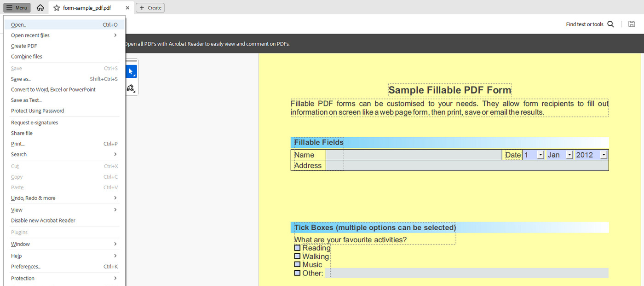Select the arrow selection tool
This screenshot has height=286, width=644.
coord(131,71)
